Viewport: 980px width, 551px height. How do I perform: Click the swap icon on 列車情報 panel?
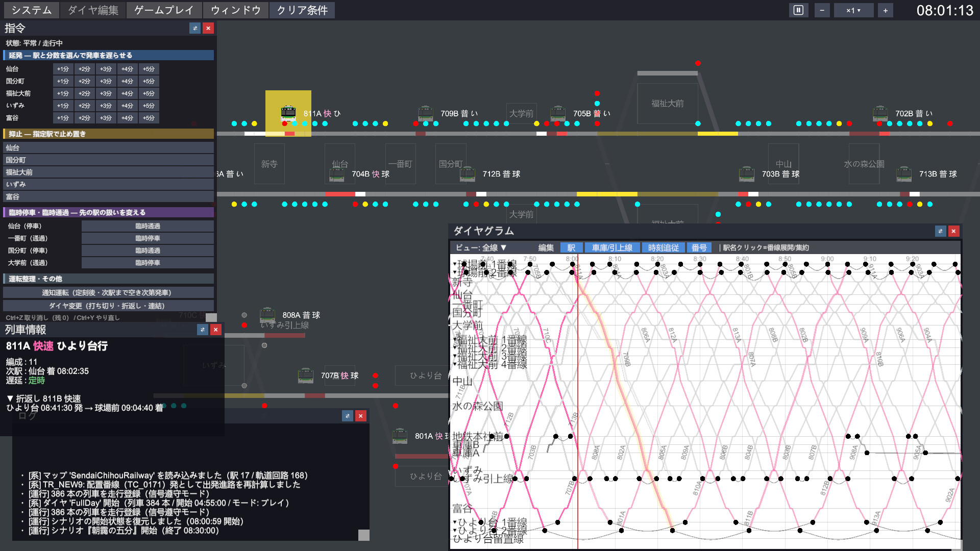click(x=203, y=330)
